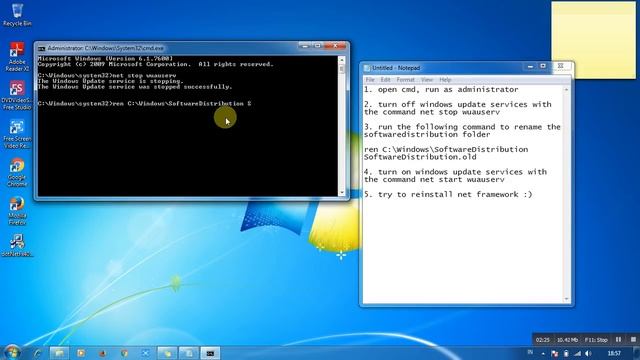Click the F11: Stop recorder label

pyautogui.click(x=596, y=340)
